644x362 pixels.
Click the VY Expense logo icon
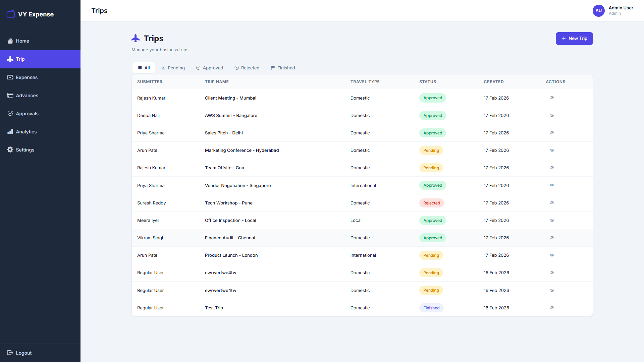10,14
